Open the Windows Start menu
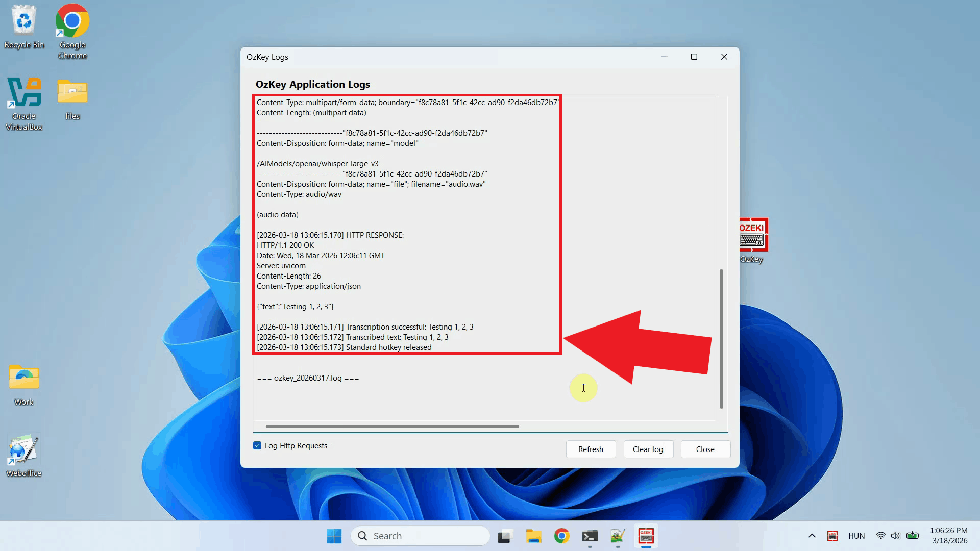 (x=334, y=536)
